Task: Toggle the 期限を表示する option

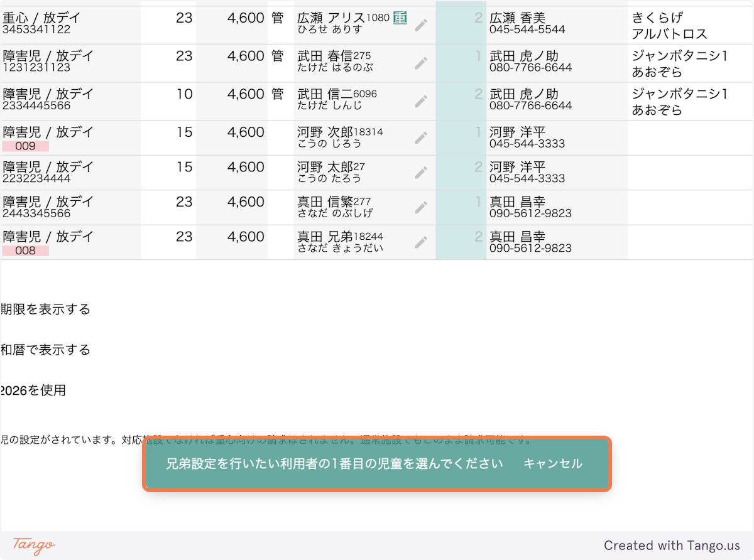Action: (x=45, y=309)
